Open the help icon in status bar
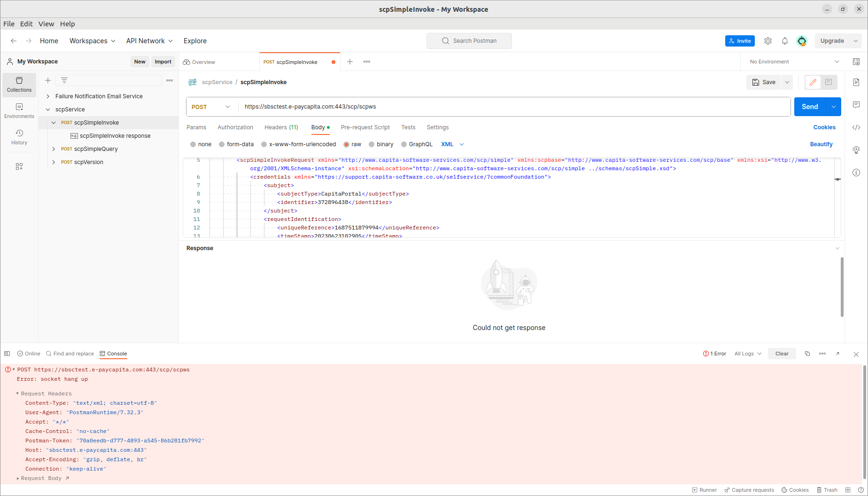The width and height of the screenshot is (868, 496). (x=861, y=490)
